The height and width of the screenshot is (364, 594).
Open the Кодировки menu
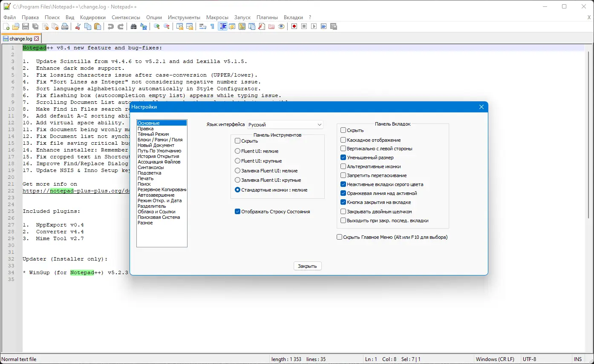tap(92, 17)
